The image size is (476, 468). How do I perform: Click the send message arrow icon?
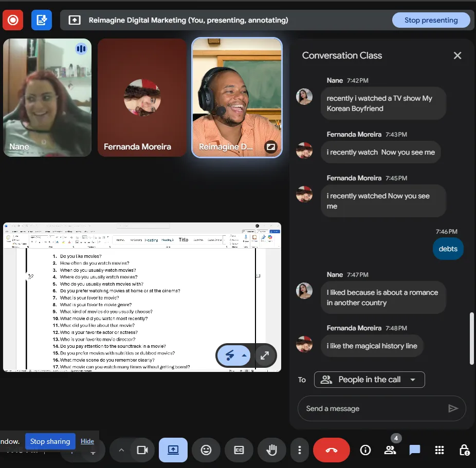(x=453, y=408)
